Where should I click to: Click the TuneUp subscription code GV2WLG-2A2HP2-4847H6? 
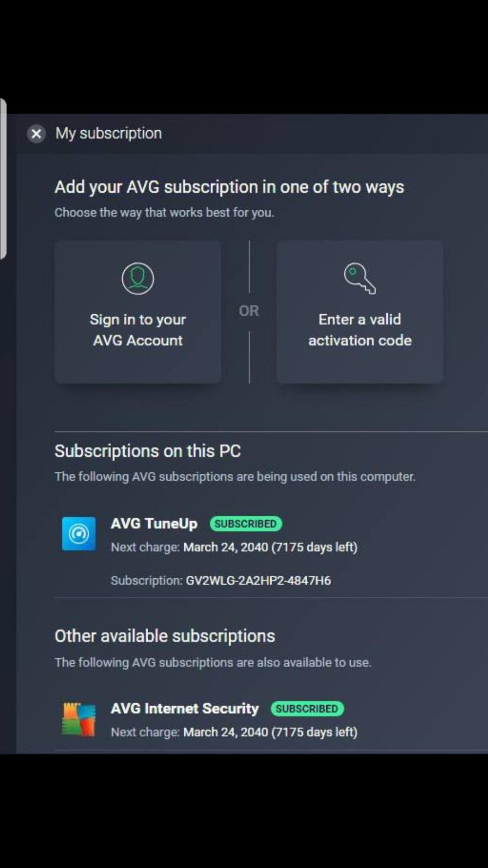click(x=258, y=580)
